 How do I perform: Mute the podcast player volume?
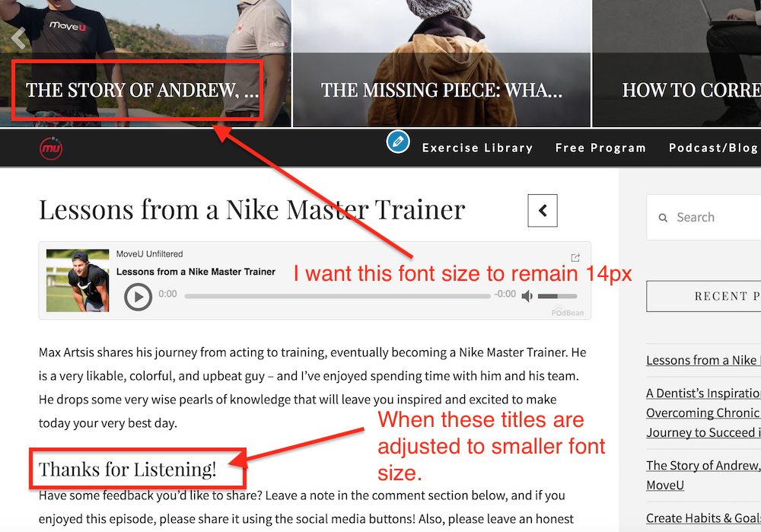point(527,295)
